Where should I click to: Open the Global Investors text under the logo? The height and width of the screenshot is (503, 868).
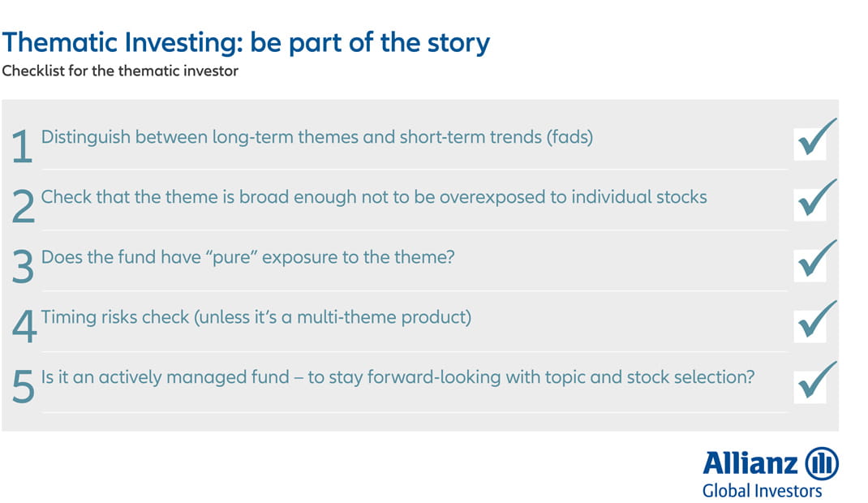click(x=762, y=491)
